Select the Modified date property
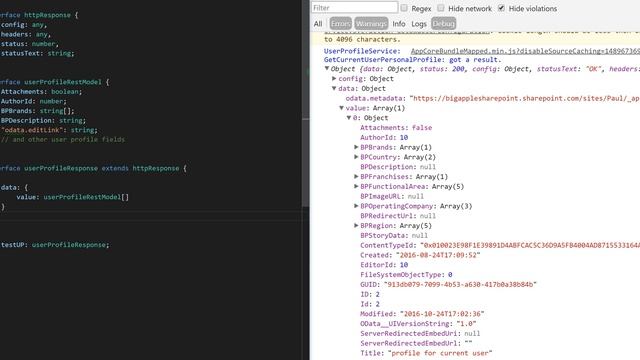This screenshot has width=640, height=360. click(422, 314)
